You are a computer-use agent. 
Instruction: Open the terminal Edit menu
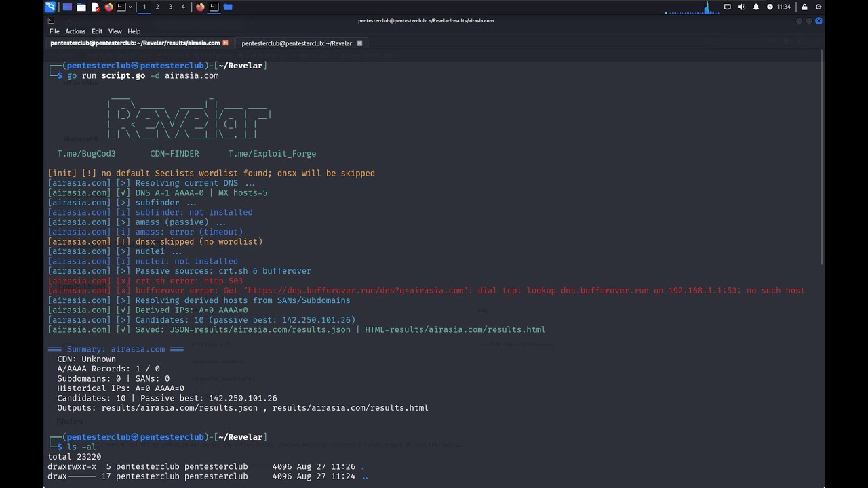point(97,31)
